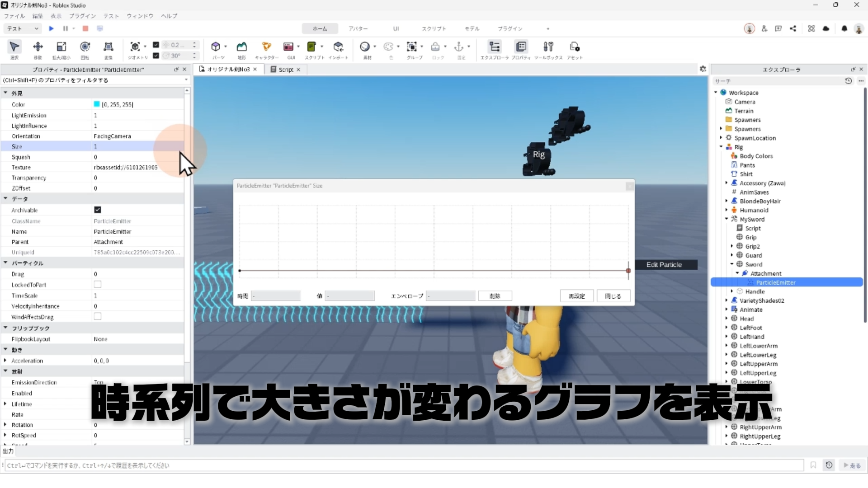Screen dimensions: 868x488
Task: Click the Toolbox icon
Action: [x=548, y=47]
